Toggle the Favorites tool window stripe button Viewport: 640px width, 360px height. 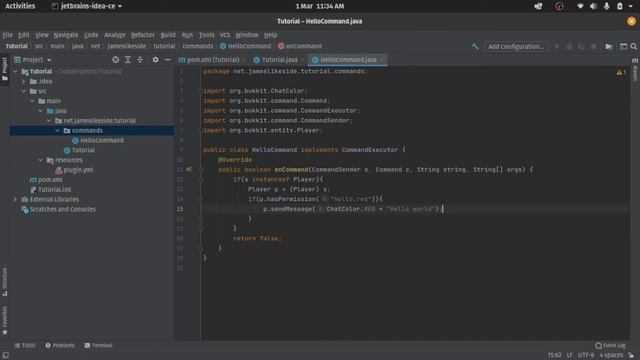4,321
